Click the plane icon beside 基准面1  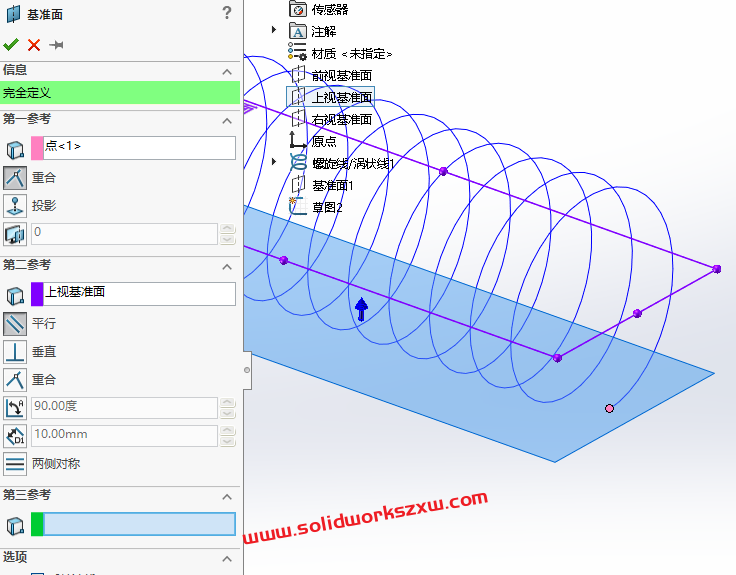(298, 184)
